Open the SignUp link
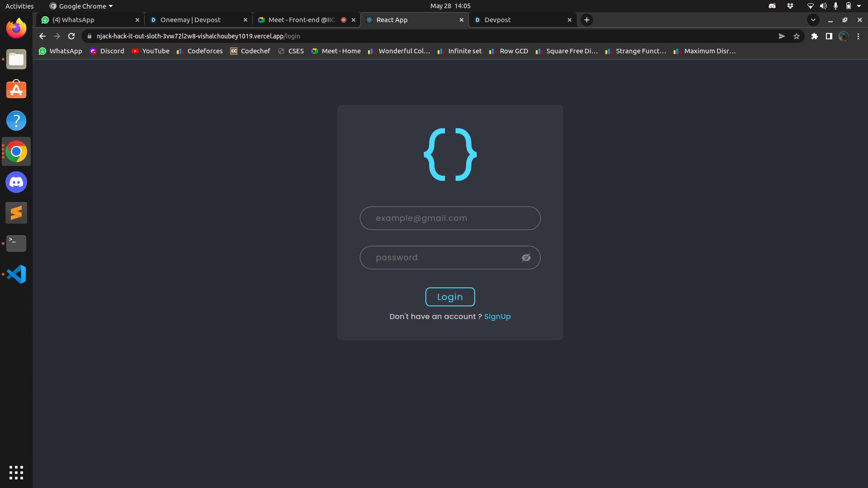This screenshot has width=868, height=488. [497, 316]
